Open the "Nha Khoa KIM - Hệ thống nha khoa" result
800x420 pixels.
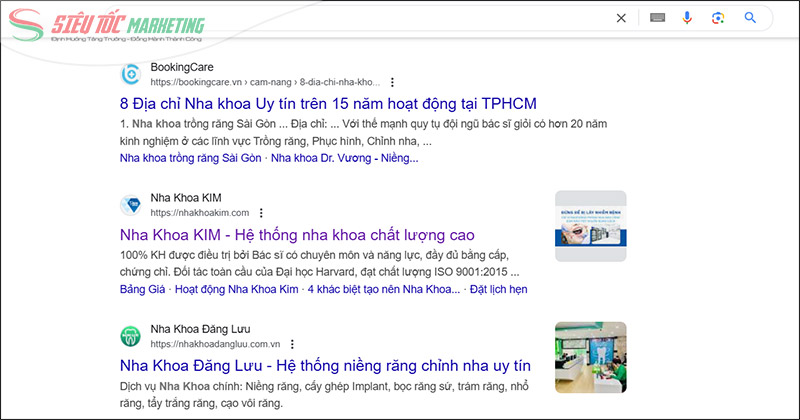tap(296, 235)
